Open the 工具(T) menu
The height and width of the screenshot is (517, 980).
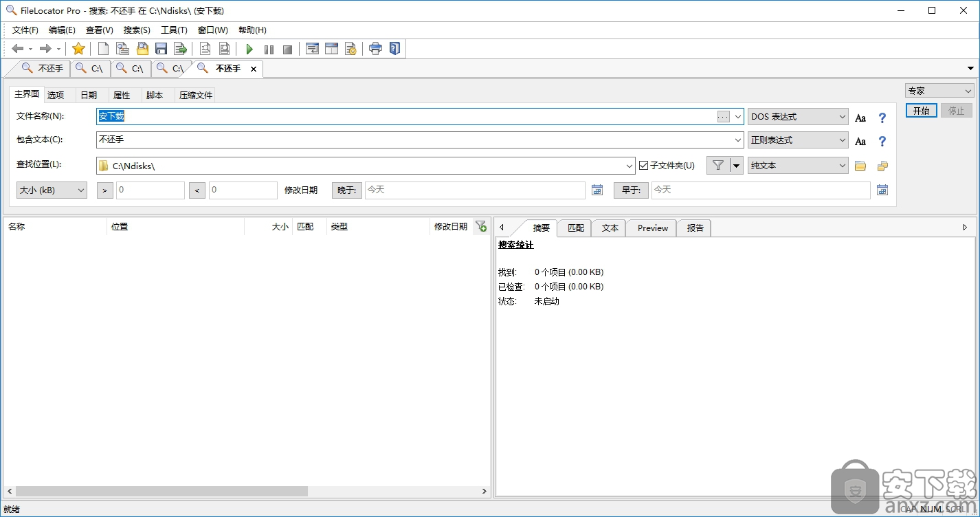point(174,30)
